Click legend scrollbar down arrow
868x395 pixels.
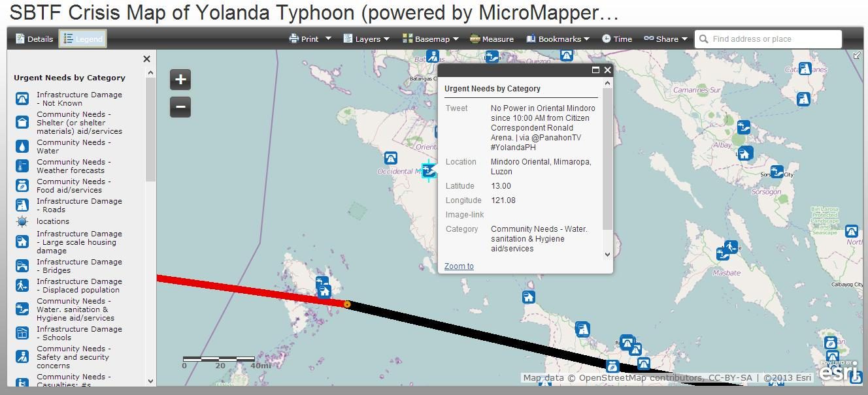tap(150, 381)
